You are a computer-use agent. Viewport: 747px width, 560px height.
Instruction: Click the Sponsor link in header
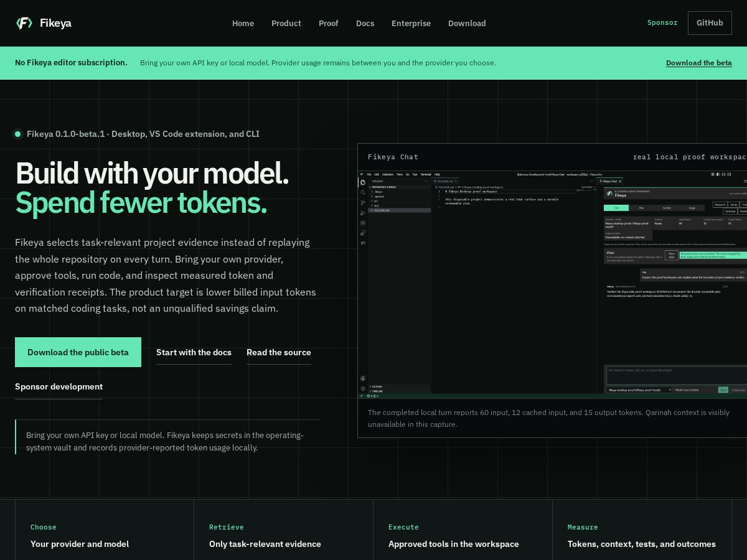tap(662, 22)
